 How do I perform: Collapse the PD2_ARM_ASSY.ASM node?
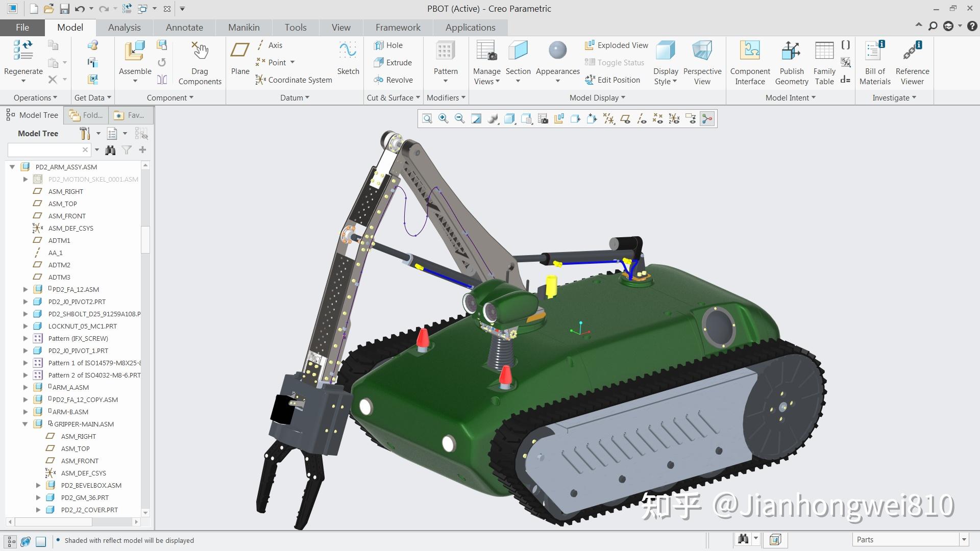point(12,167)
